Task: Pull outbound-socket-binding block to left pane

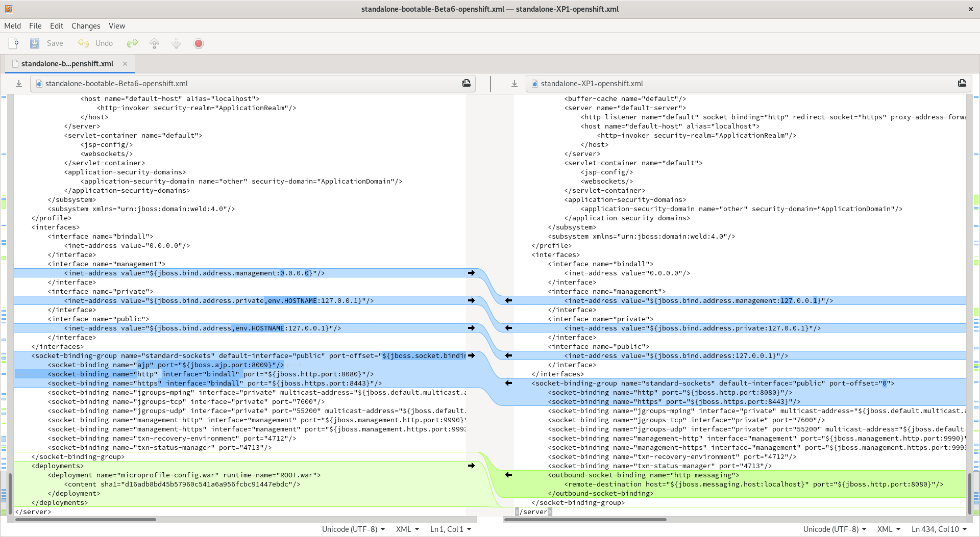Action: 508,475
